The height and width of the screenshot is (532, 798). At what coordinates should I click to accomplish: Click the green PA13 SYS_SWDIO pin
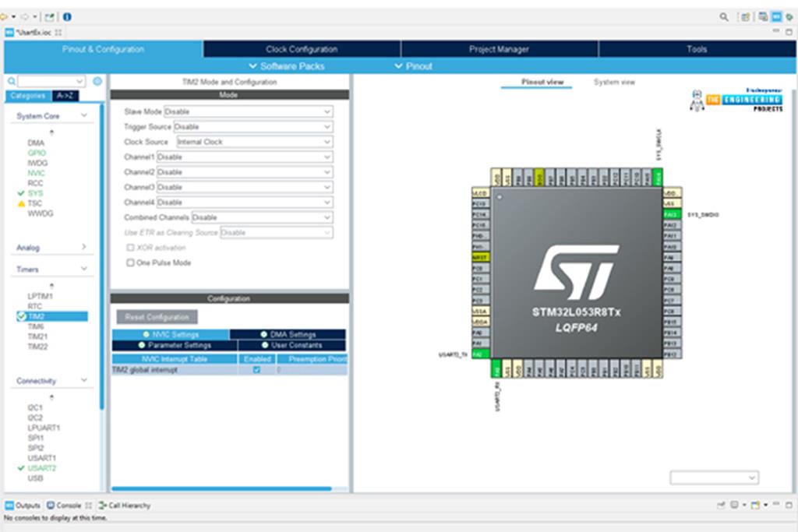[x=670, y=214]
